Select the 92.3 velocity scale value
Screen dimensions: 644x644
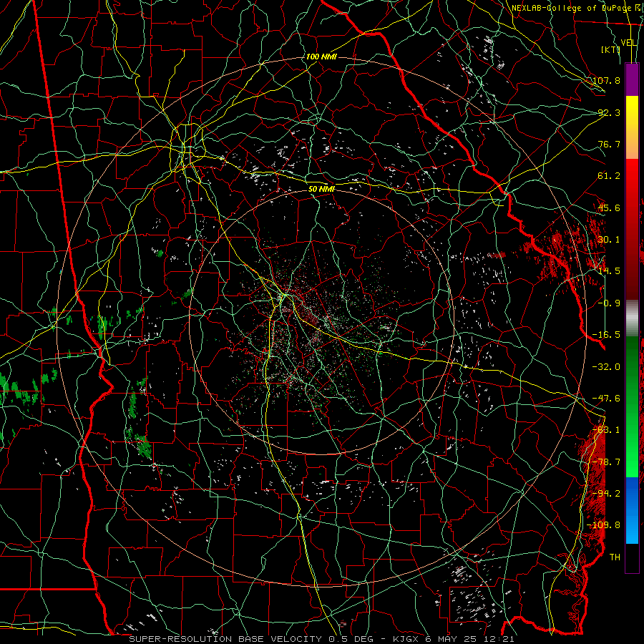coord(610,112)
